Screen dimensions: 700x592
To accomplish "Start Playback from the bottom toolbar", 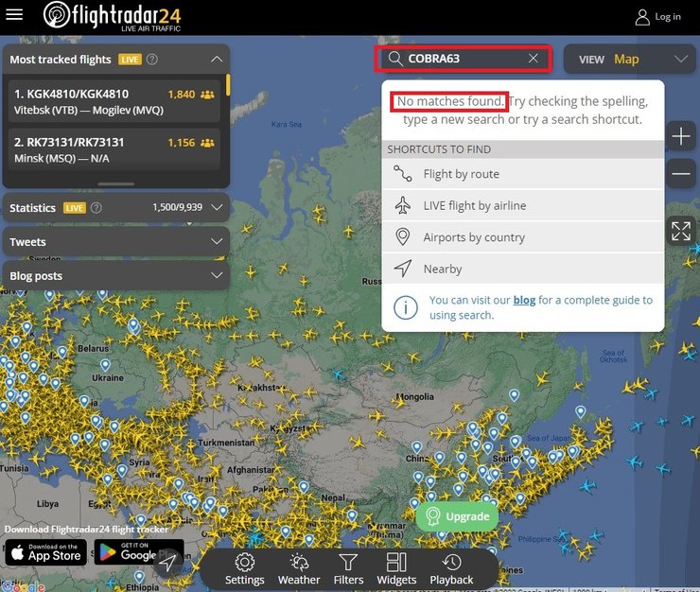I will [x=451, y=568].
